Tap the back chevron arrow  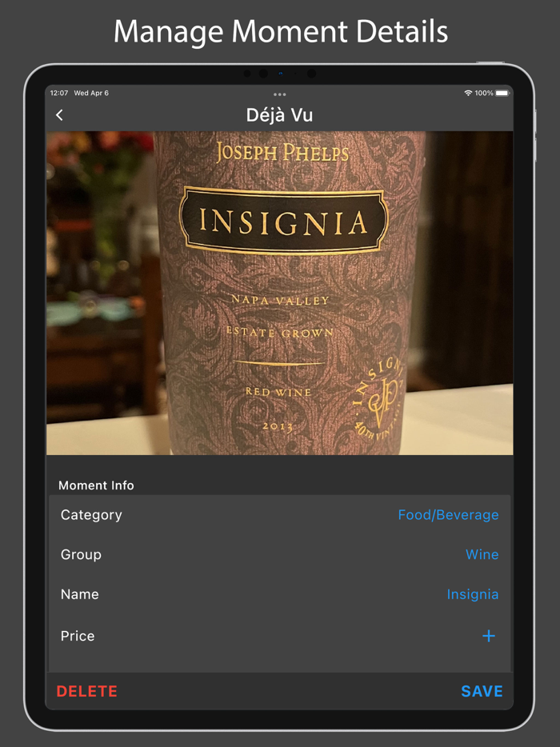59,115
